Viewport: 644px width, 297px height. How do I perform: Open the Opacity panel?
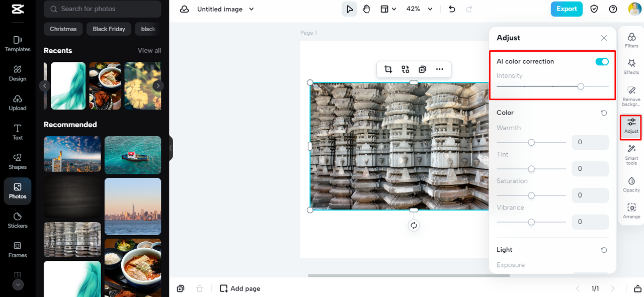(631, 184)
